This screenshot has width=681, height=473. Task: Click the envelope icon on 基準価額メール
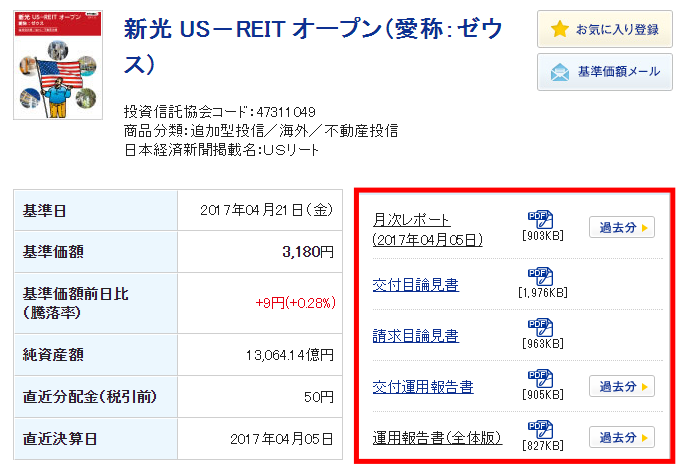560,72
